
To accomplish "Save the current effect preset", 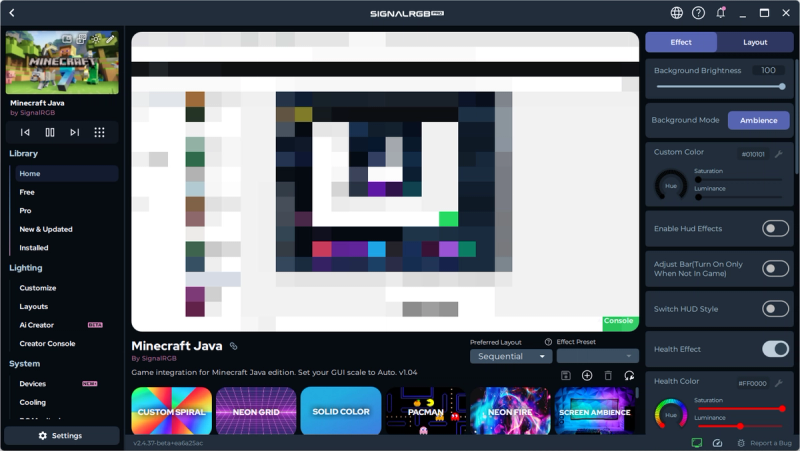I will (x=566, y=375).
